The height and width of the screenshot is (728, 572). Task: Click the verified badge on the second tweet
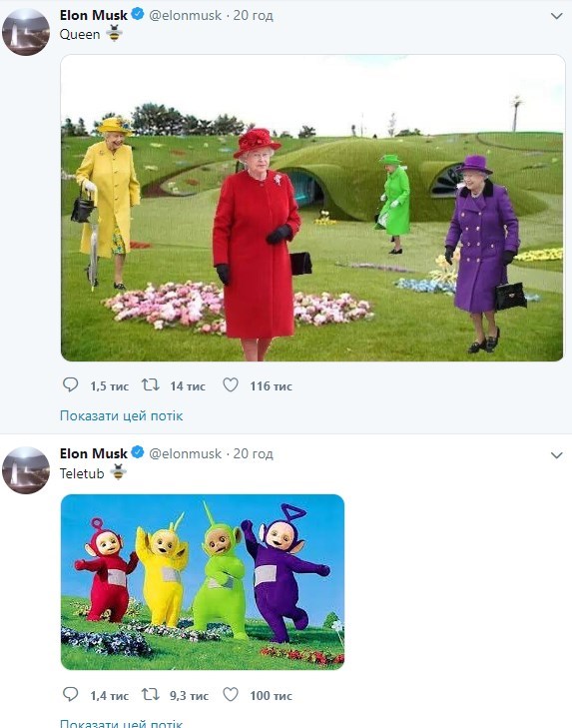(138, 452)
